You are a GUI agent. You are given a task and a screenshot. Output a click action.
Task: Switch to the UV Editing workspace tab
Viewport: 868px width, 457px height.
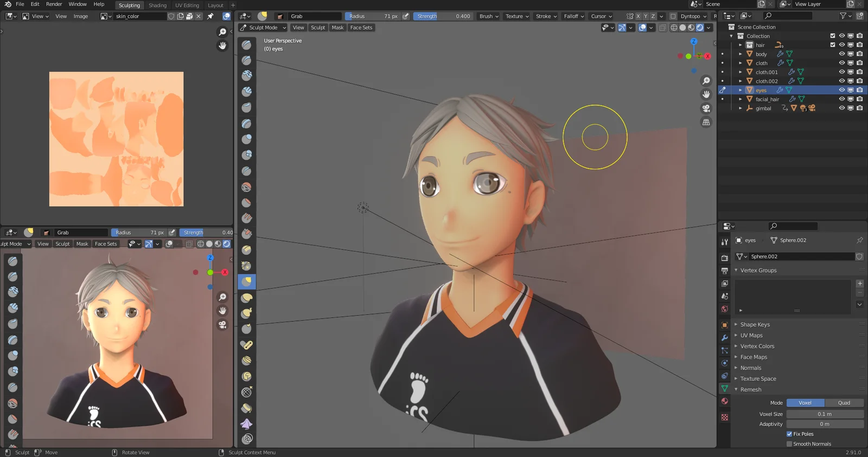tap(187, 5)
